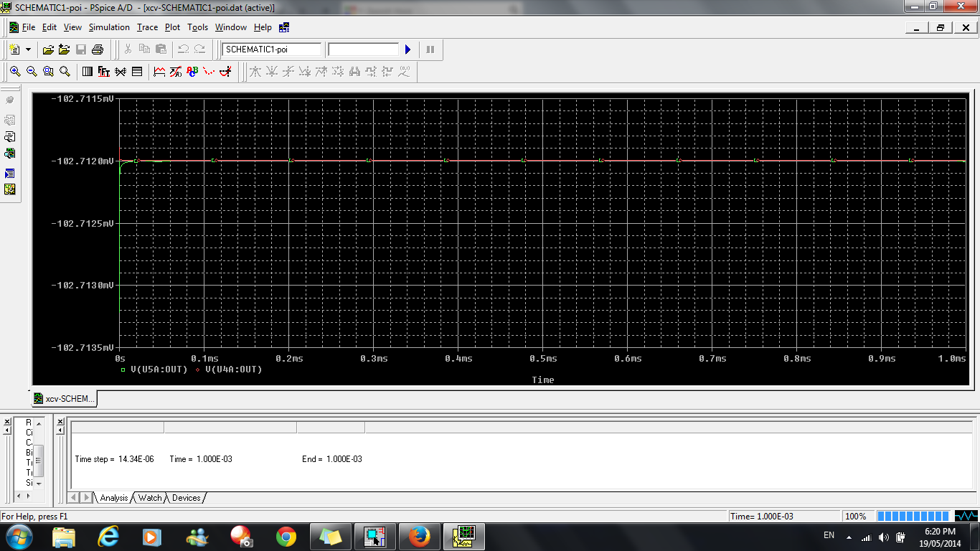Click the Zoom Fit icon

65,72
